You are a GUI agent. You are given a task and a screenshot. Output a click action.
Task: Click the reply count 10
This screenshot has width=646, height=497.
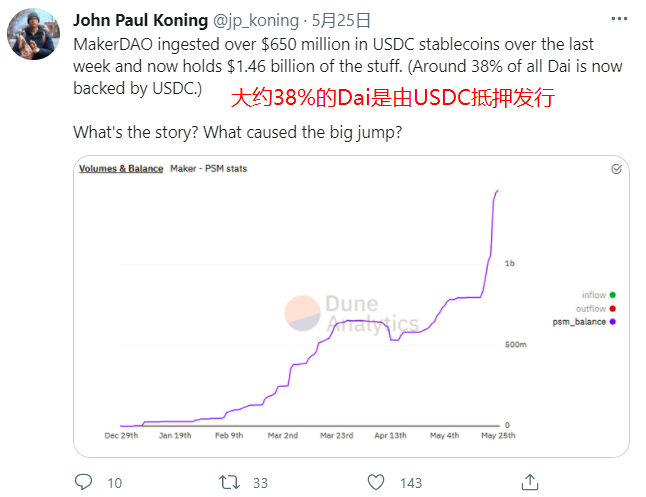point(115,483)
